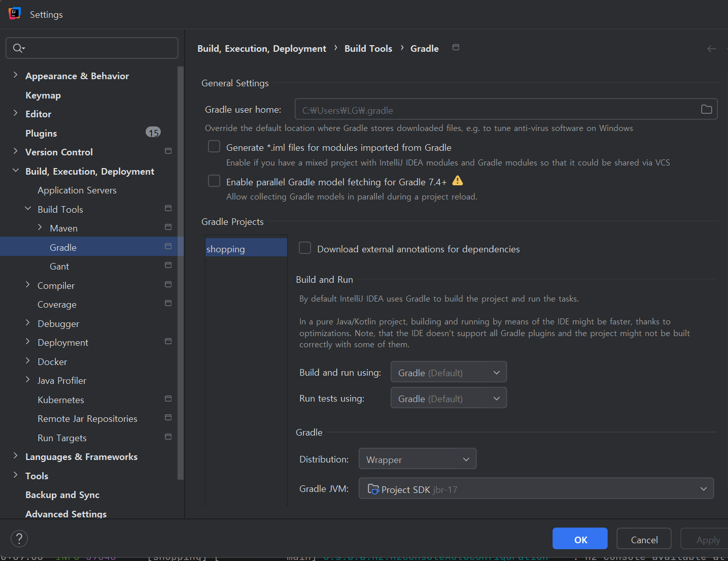
Task: Click the settings tree vertical scrollbar
Action: [x=180, y=273]
